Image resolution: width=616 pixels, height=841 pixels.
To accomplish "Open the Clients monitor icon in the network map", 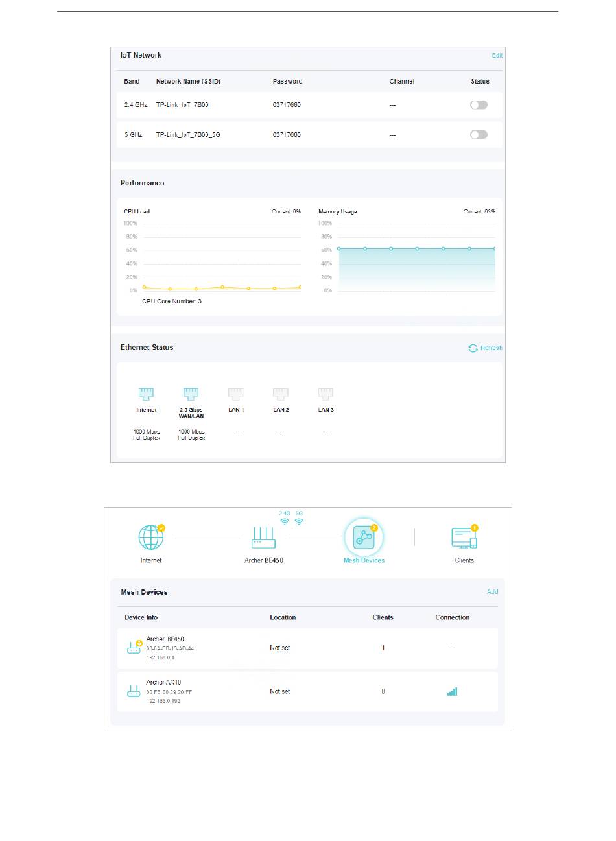I will coord(464,538).
